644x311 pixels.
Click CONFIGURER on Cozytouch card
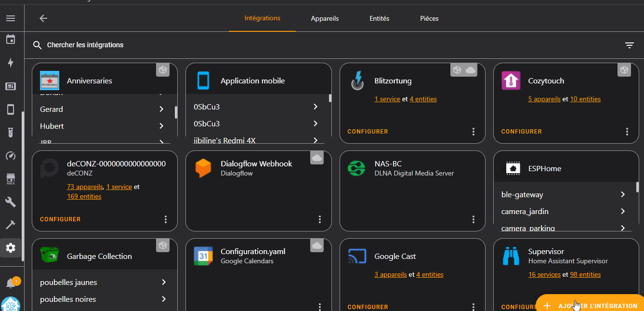tap(521, 132)
